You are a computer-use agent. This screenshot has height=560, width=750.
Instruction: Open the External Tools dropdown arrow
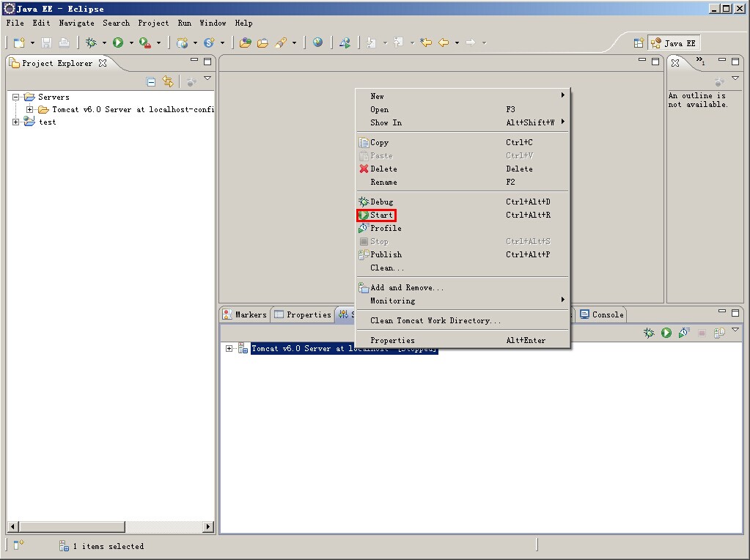click(x=159, y=43)
